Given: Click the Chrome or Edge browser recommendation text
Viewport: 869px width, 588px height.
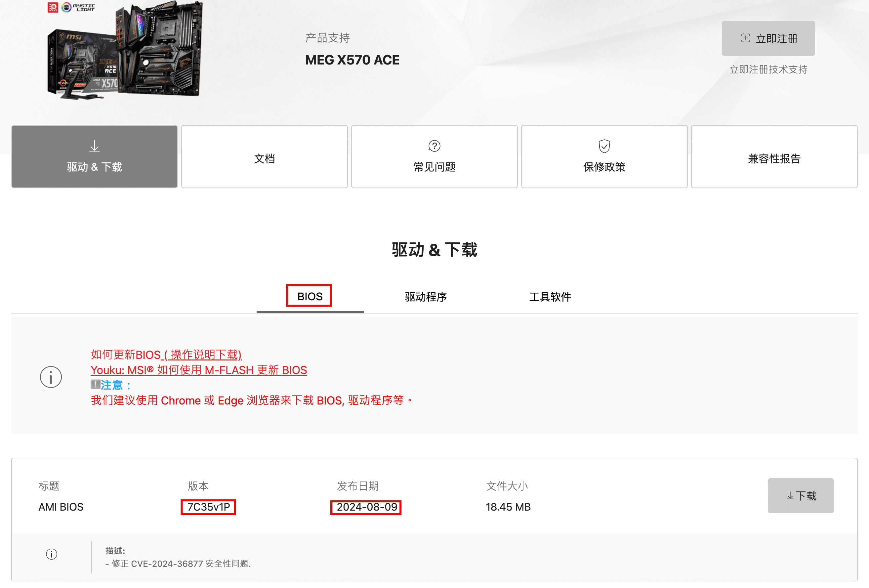Looking at the screenshot, I should (251, 400).
